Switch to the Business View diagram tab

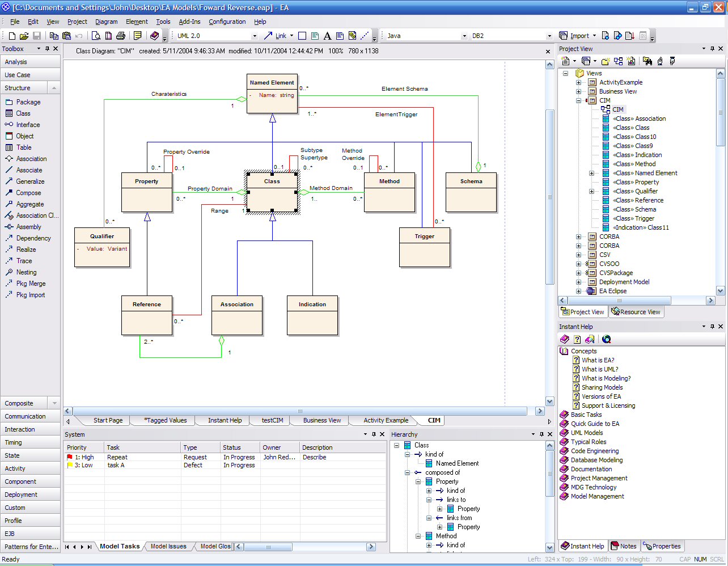click(x=322, y=420)
